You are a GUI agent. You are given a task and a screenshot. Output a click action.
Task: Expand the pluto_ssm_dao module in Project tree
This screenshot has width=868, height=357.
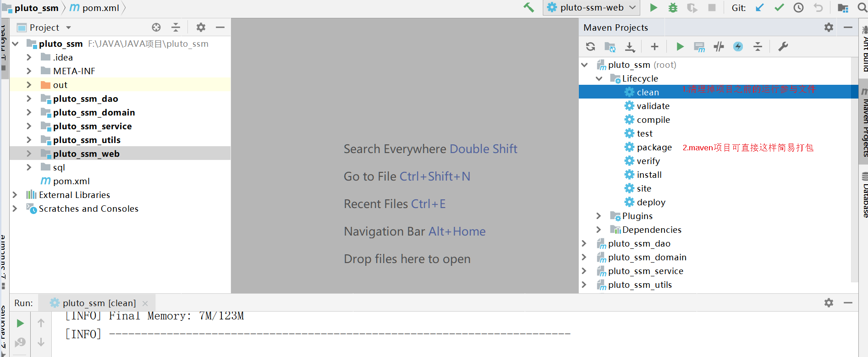29,99
